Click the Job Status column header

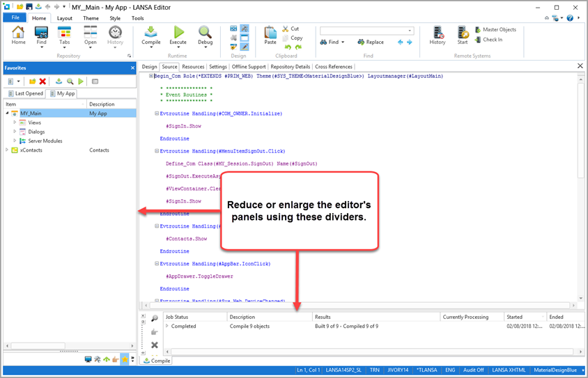click(195, 317)
